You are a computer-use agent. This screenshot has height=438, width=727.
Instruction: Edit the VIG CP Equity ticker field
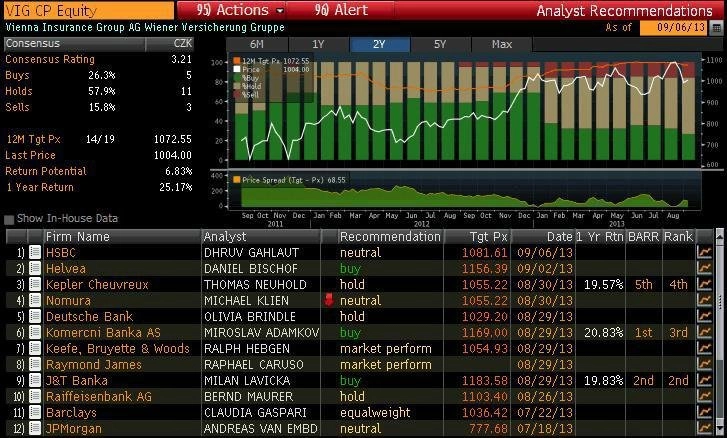pos(89,10)
